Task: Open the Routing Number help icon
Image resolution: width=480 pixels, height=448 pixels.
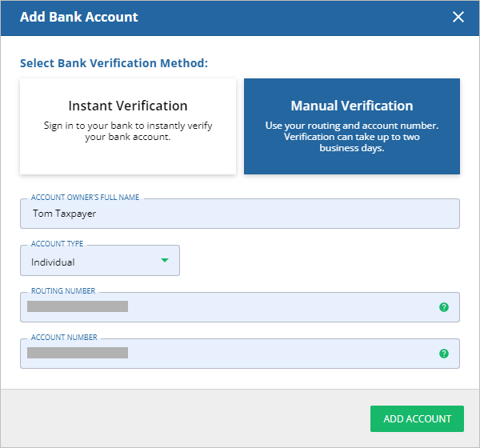Action: [444, 307]
